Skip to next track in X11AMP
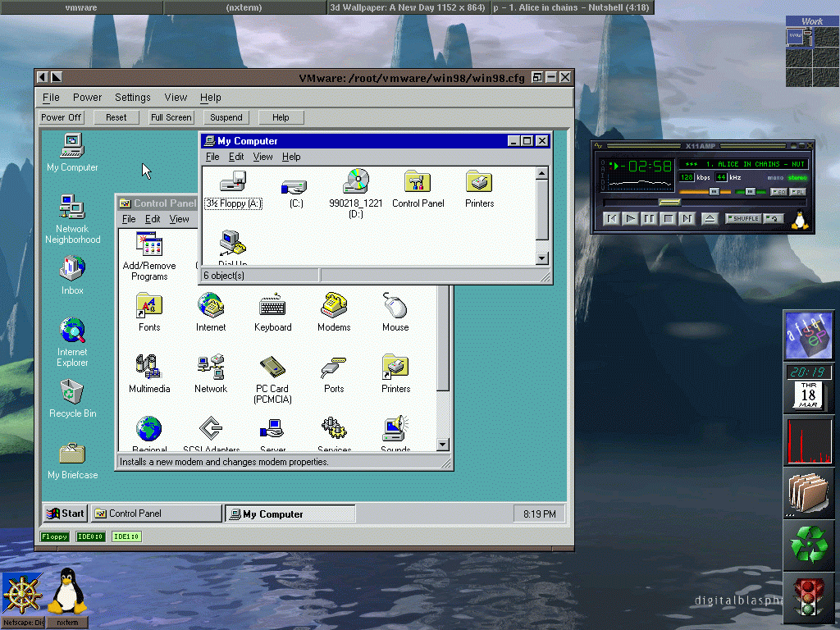840x630 pixels. coord(687,218)
